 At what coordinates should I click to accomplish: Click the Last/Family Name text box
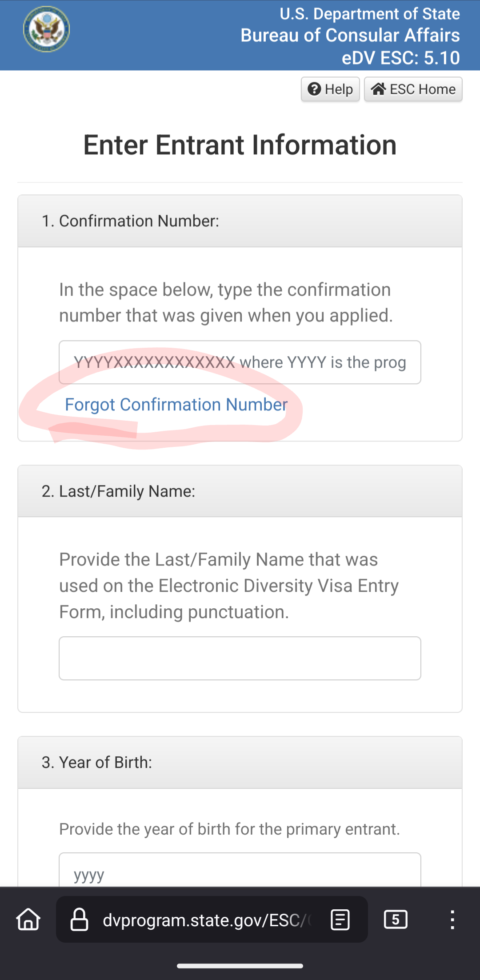[240, 658]
